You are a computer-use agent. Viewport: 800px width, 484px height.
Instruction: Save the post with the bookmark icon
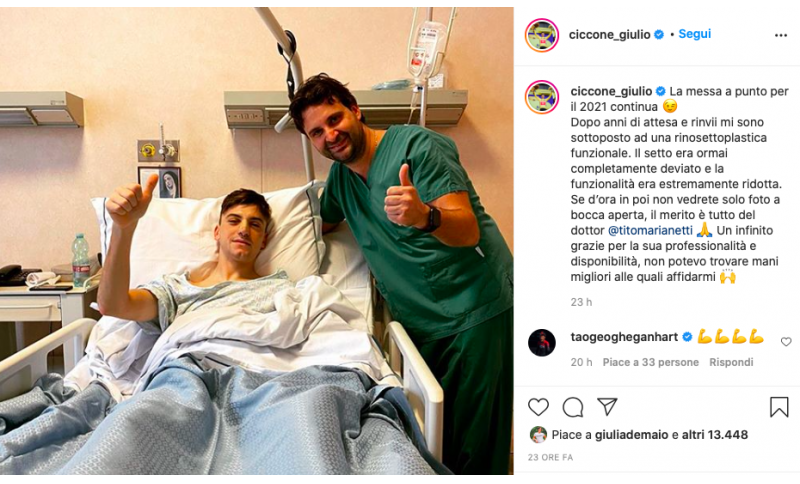779,407
